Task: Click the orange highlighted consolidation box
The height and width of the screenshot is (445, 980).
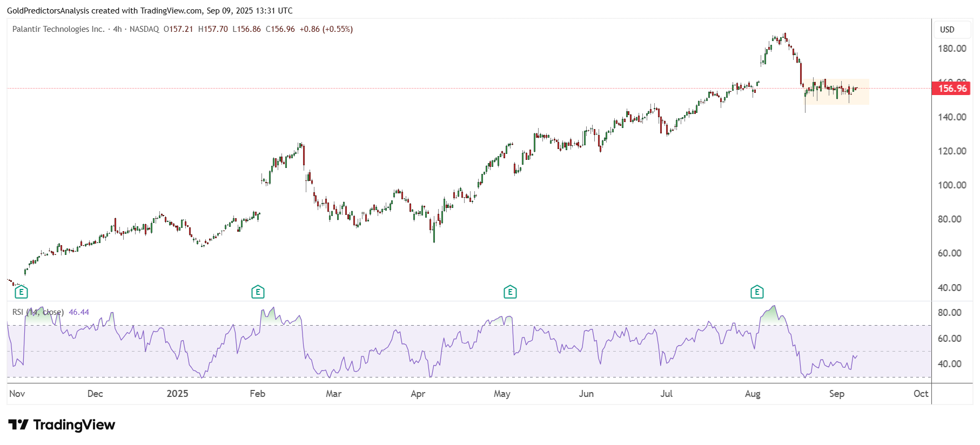Action: click(x=836, y=91)
